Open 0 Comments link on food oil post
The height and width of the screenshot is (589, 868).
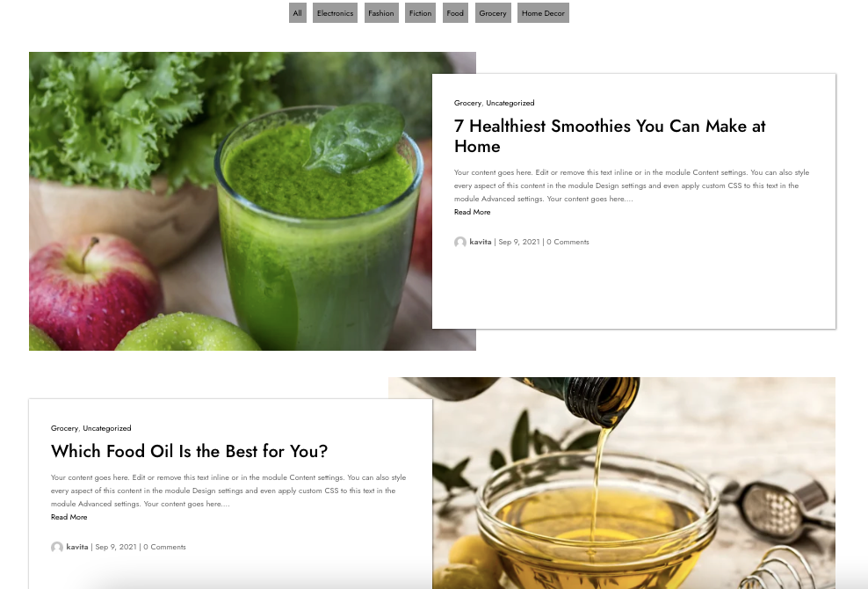164,547
